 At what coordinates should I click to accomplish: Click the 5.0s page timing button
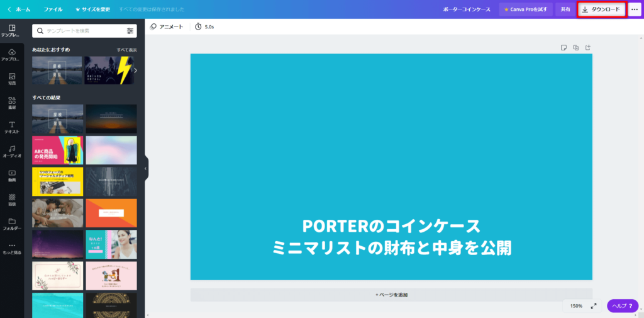[204, 26]
